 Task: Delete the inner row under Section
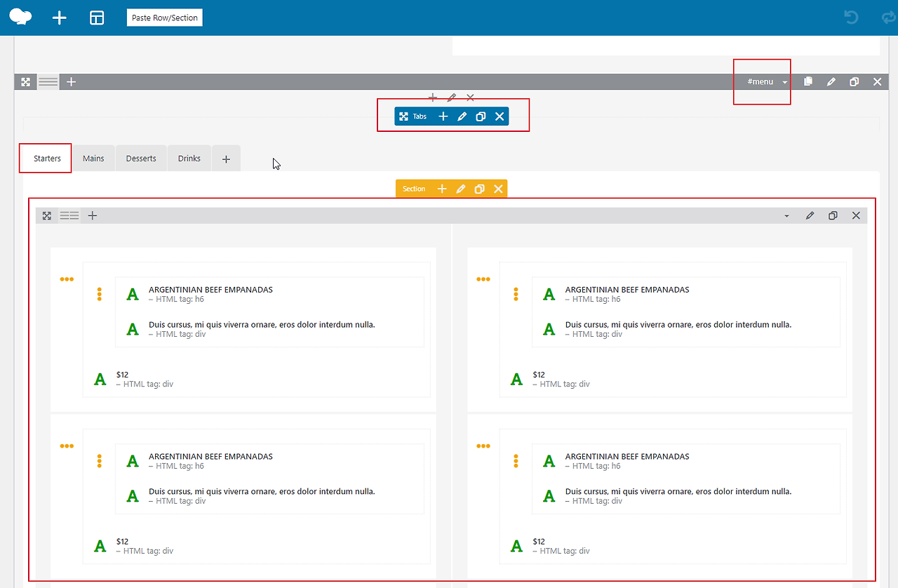pos(856,215)
